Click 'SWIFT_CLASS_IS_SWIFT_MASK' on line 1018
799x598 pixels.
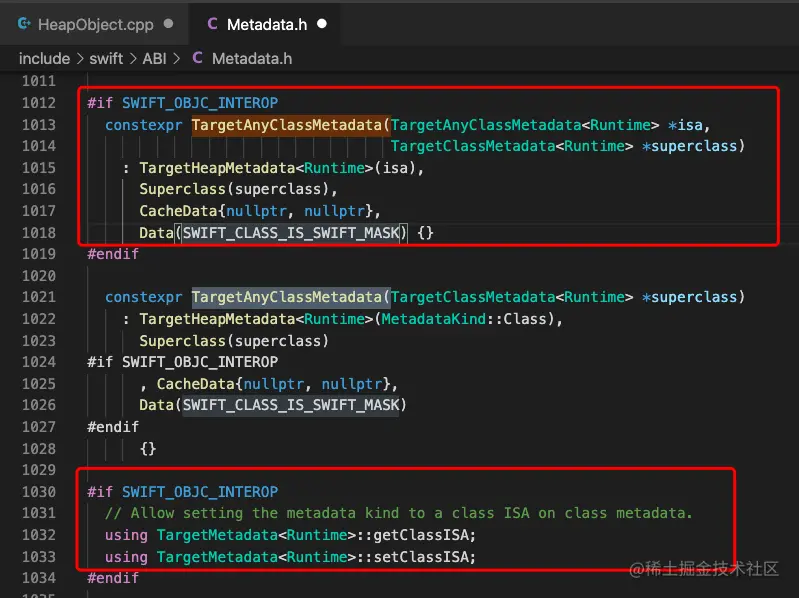coord(291,233)
